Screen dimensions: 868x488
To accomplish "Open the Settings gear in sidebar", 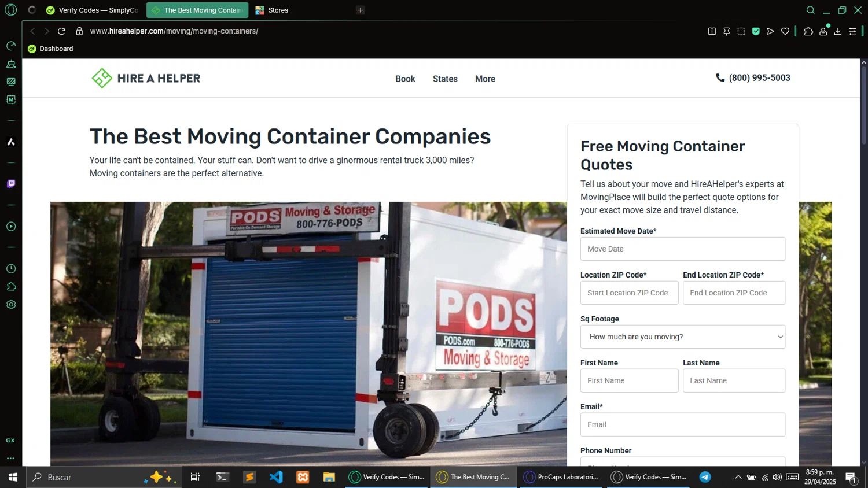I will (x=10, y=305).
